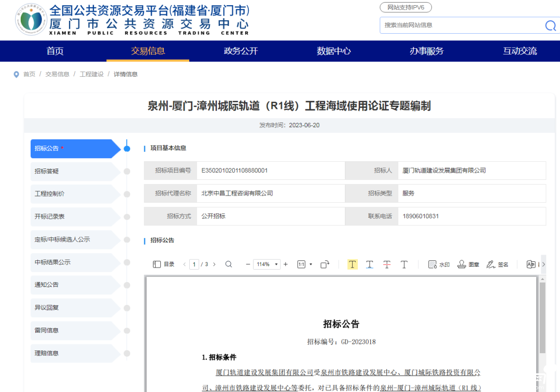Open the 政务公开 navigation tab

241,51
